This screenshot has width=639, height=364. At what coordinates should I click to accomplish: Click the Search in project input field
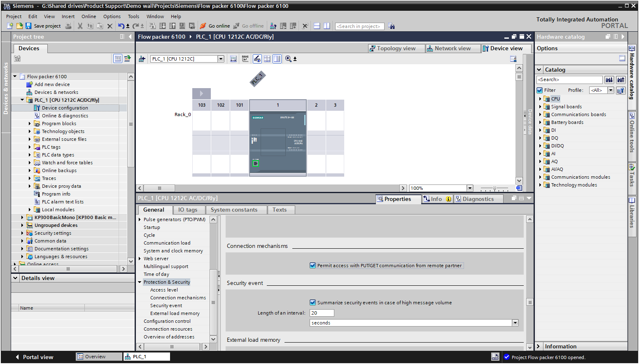coord(359,26)
